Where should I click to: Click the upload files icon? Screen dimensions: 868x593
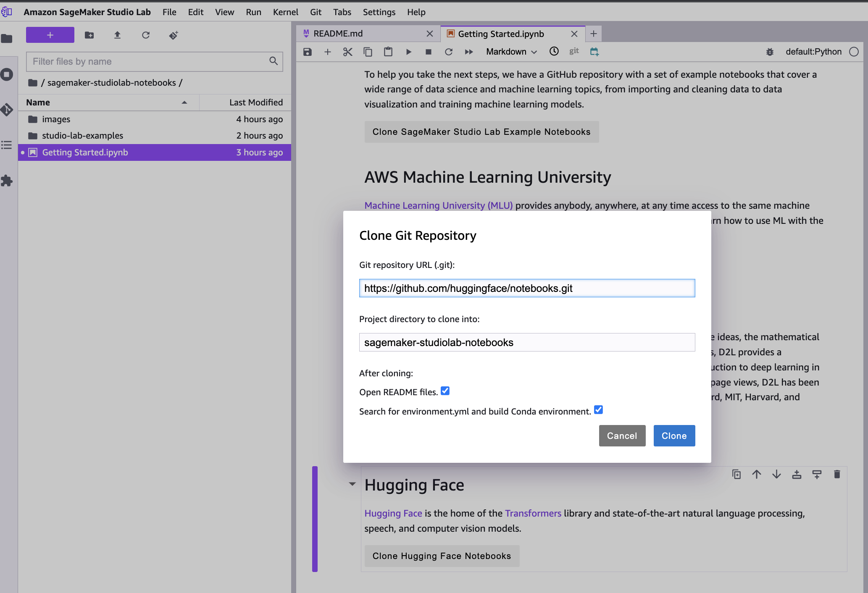point(117,35)
